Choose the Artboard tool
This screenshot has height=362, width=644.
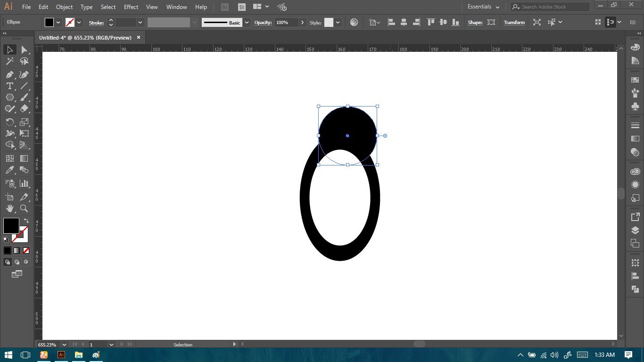point(9,197)
